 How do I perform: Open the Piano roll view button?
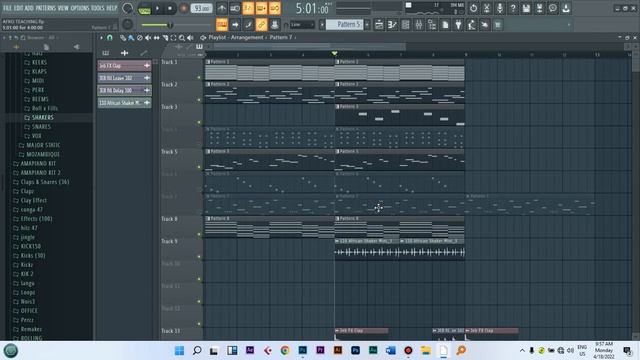[392, 25]
